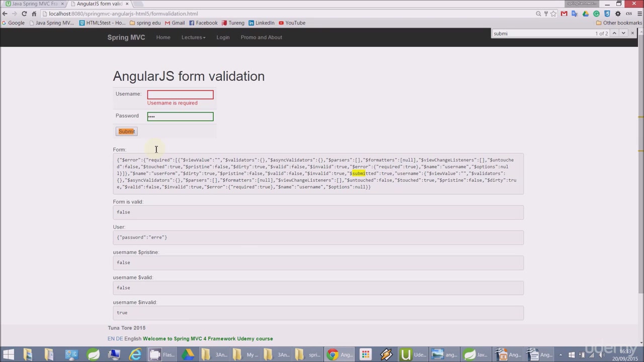
Task: Reload the page with the refresh icon
Action: tap(24, 14)
